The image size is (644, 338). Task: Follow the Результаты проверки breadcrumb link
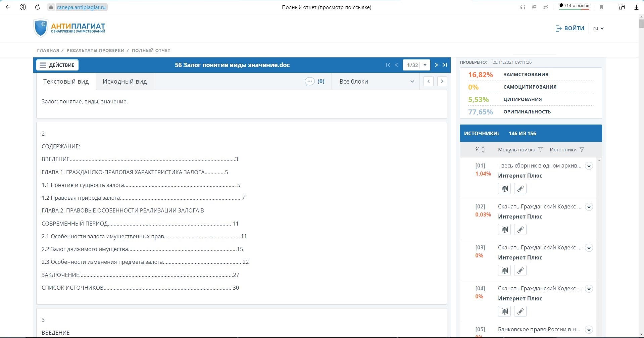point(95,50)
